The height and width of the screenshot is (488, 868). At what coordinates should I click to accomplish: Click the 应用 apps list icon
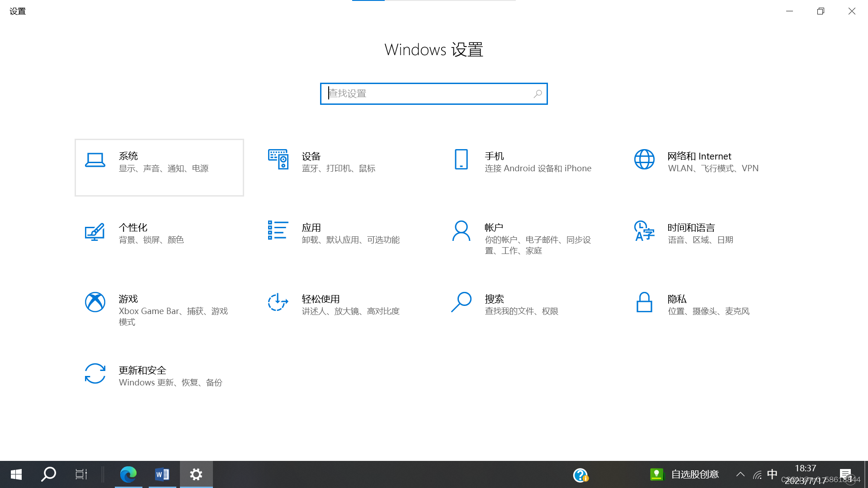click(278, 230)
